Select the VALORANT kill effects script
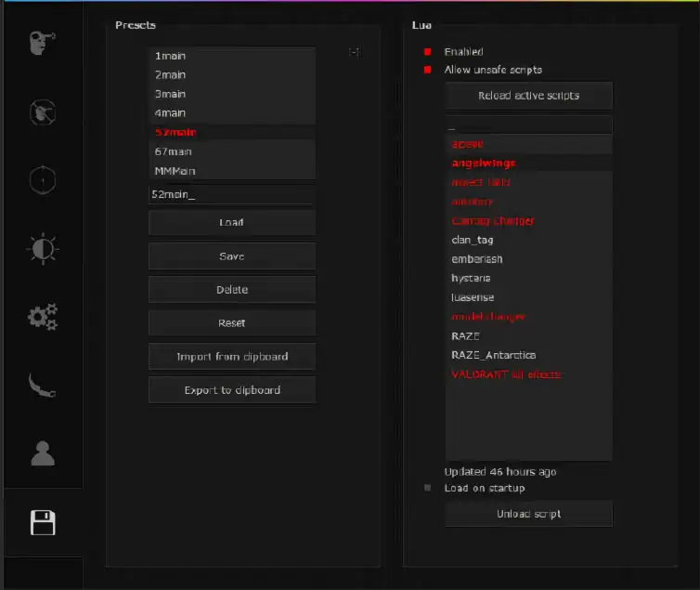This screenshot has height=590, width=700. [x=528, y=374]
